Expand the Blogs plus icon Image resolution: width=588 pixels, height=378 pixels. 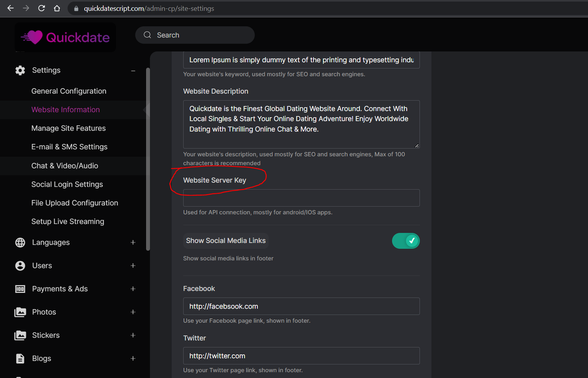[x=133, y=358]
